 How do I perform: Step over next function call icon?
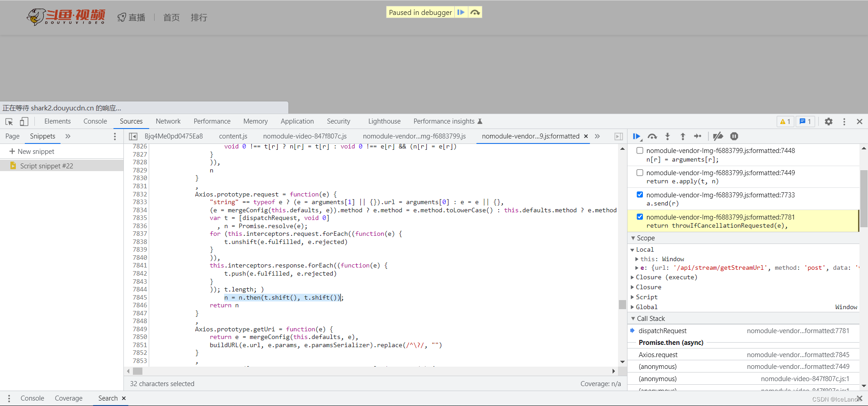tap(652, 136)
